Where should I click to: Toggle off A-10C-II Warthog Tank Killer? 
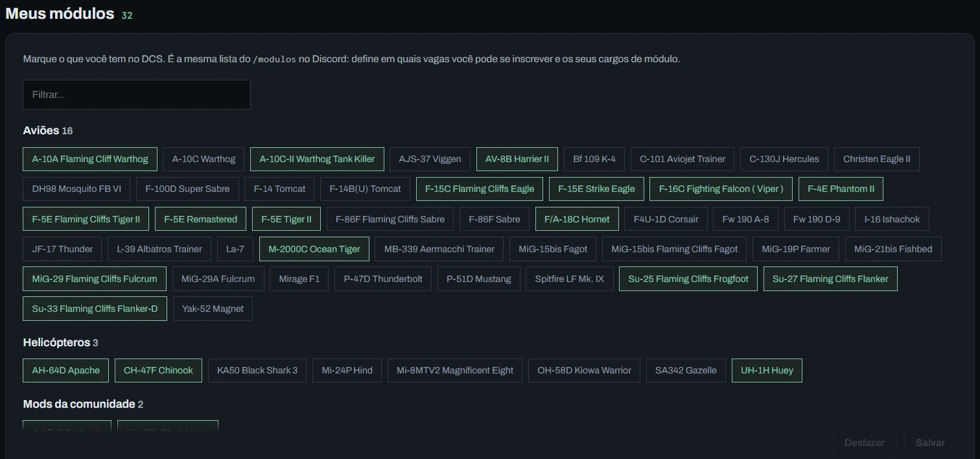[317, 159]
